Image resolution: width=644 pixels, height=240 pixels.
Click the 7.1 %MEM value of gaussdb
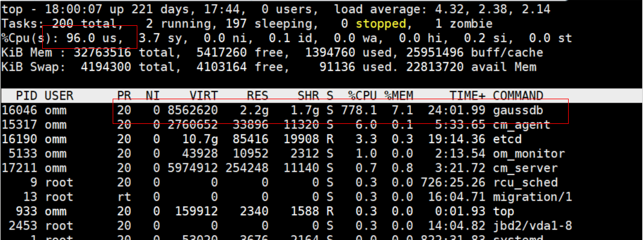[x=402, y=110]
